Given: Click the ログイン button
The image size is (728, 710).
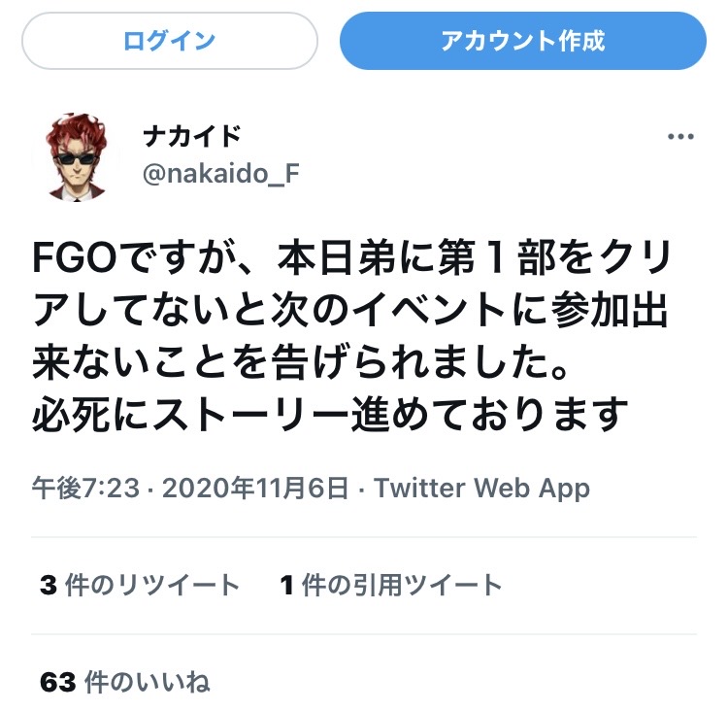Looking at the screenshot, I should 170,41.
